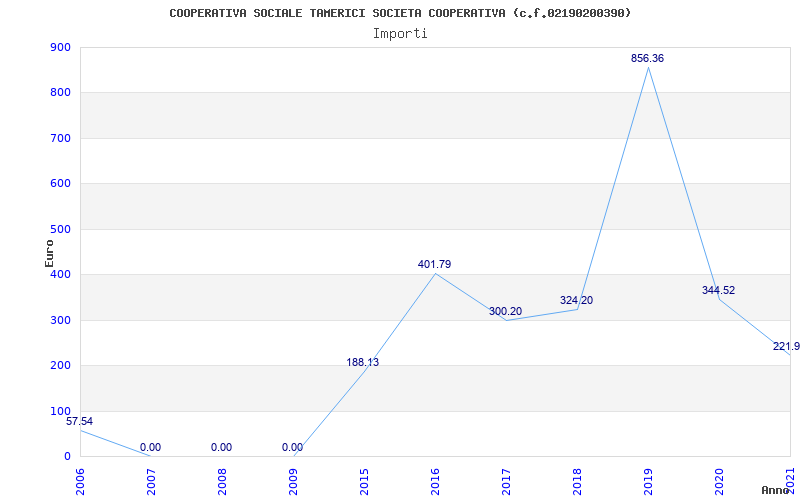This screenshot has width=800, height=500.
Task: Select the 401.79 data label
Action: click(434, 264)
